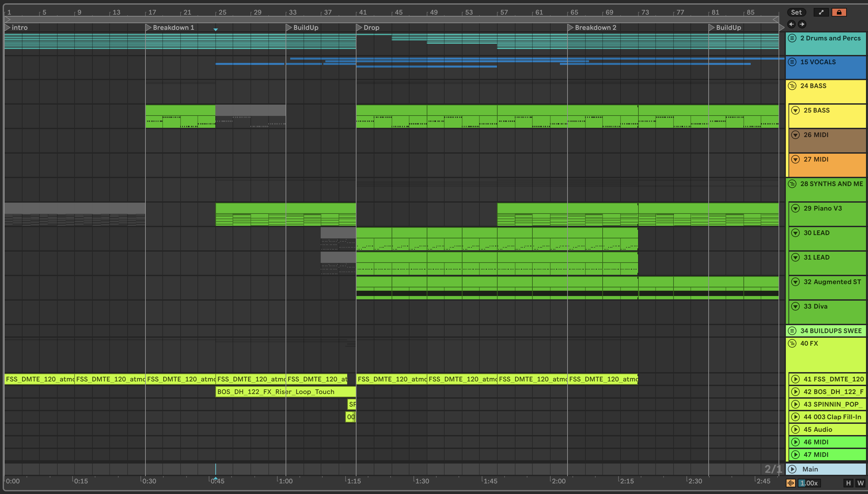Image resolution: width=868 pixels, height=494 pixels.
Task: Click the H optimize height button
Action: 848,483
